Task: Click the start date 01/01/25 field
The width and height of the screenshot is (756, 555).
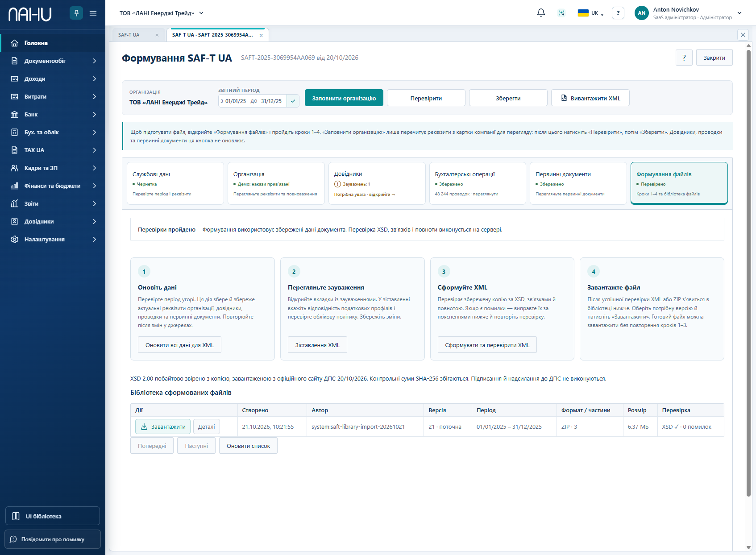Action: pos(235,101)
